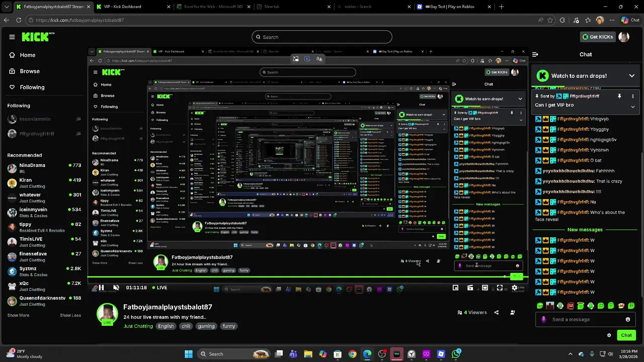Click the Get KICKs button
Image resolution: width=644 pixels, height=362 pixels.
coord(598,37)
